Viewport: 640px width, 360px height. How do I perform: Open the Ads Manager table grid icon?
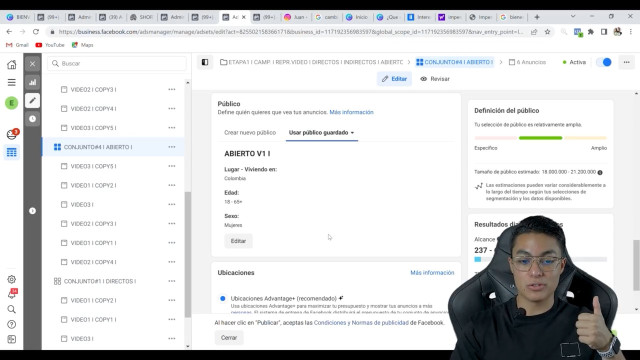click(11, 153)
